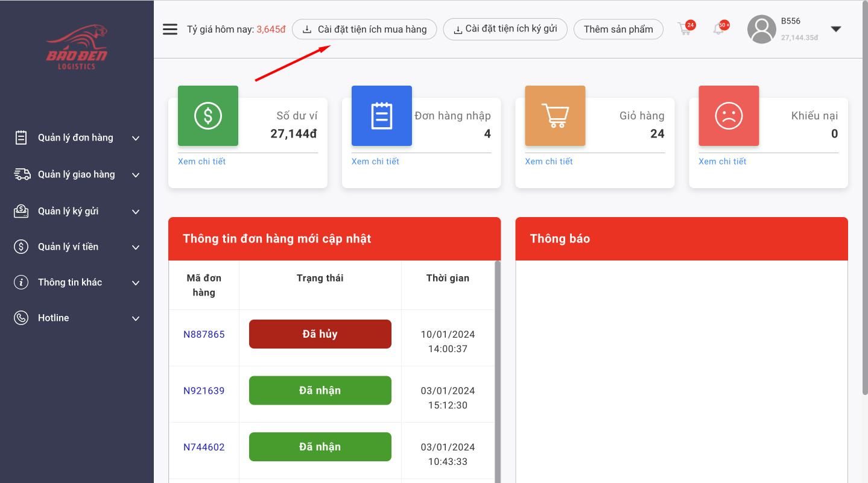This screenshot has width=868, height=483.
Task: Click the Thêm sản phẩm button
Action: pyautogui.click(x=618, y=29)
